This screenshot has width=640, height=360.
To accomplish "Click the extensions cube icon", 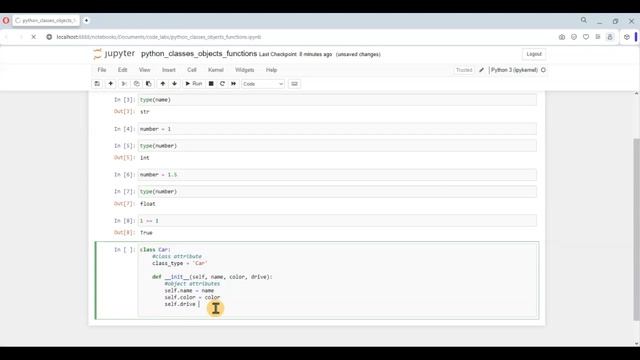I will pos(627,37).
